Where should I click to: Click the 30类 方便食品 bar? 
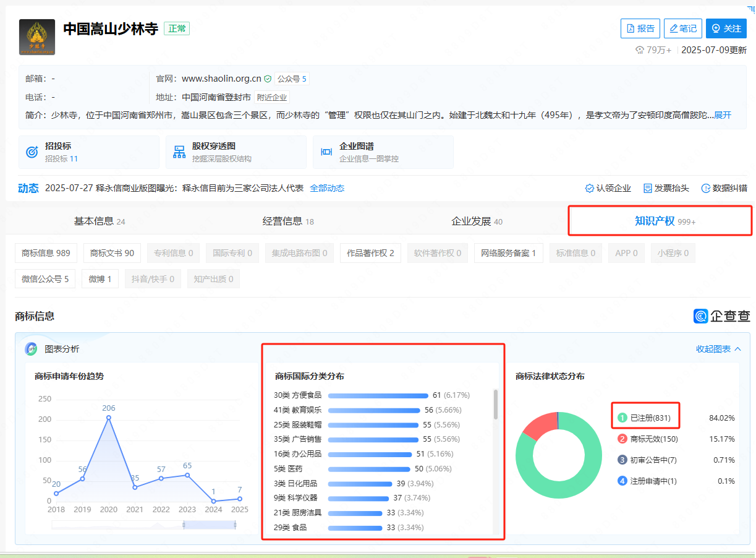pyautogui.click(x=378, y=395)
